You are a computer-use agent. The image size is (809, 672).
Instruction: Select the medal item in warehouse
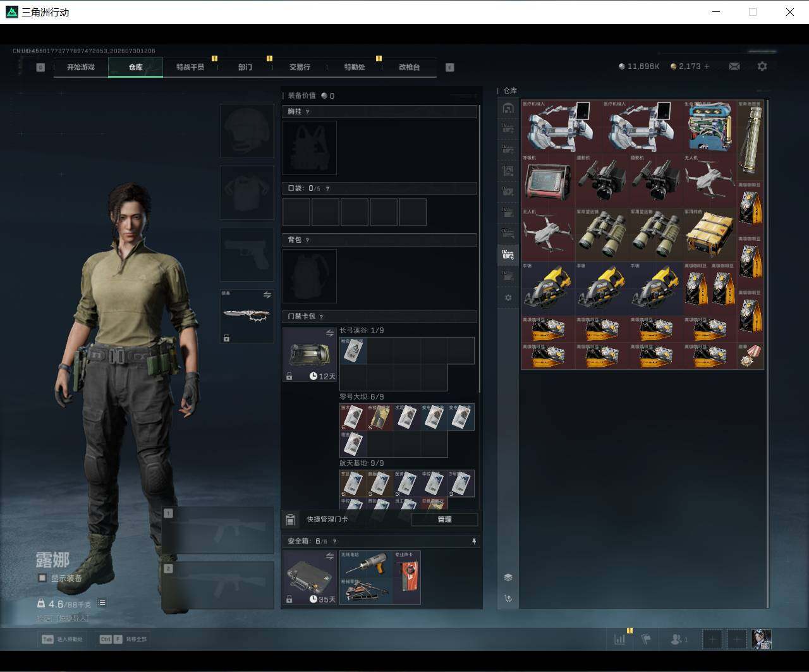pos(750,356)
